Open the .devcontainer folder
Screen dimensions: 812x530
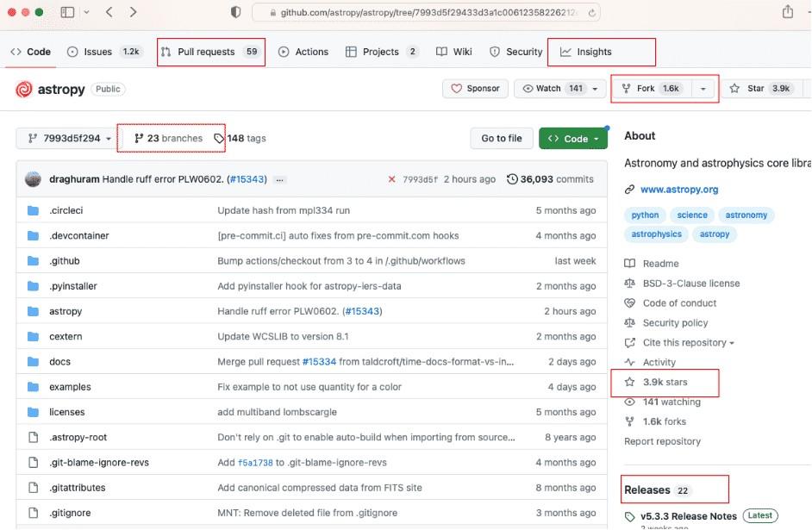pos(78,235)
